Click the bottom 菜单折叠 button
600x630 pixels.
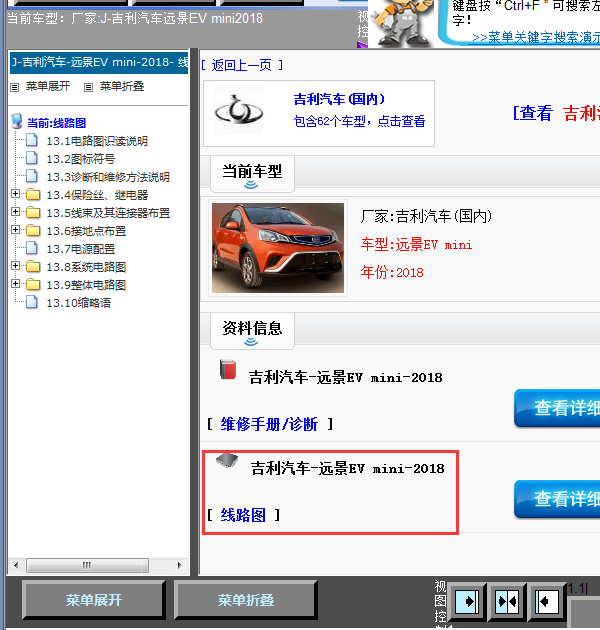click(246, 600)
